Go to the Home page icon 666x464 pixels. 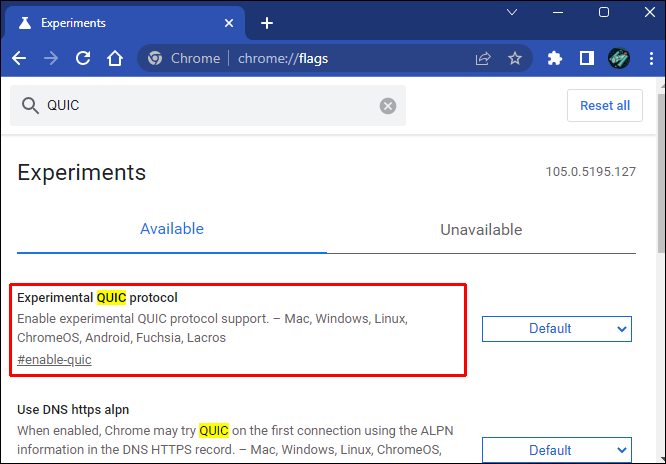(x=115, y=58)
